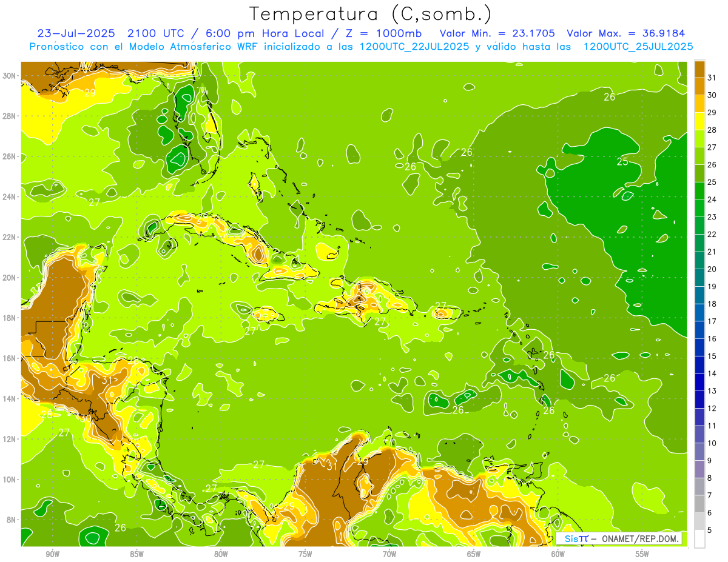Image resolution: width=728 pixels, height=562 pixels.
Task: Click the 60W longitude axis label
Action: click(558, 554)
